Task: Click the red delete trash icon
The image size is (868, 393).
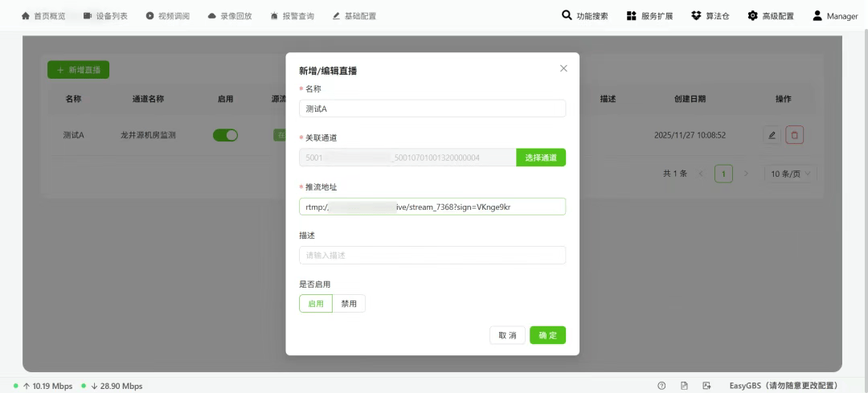Action: [x=795, y=135]
